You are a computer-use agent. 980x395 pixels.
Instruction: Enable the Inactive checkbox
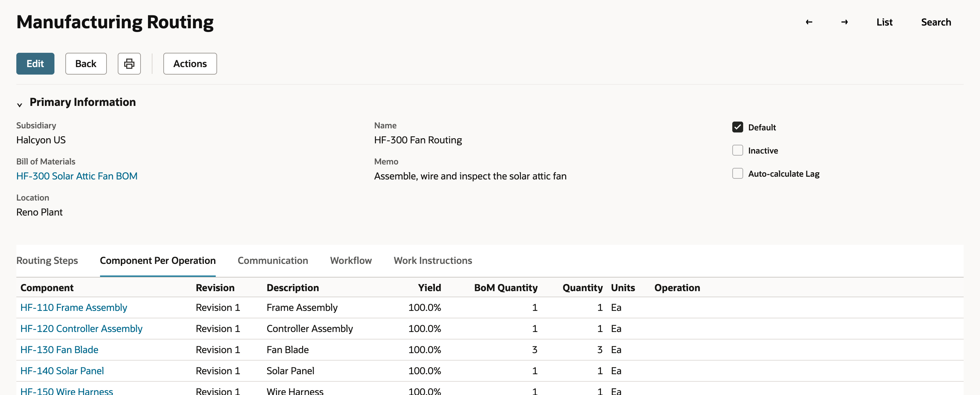pyautogui.click(x=737, y=150)
